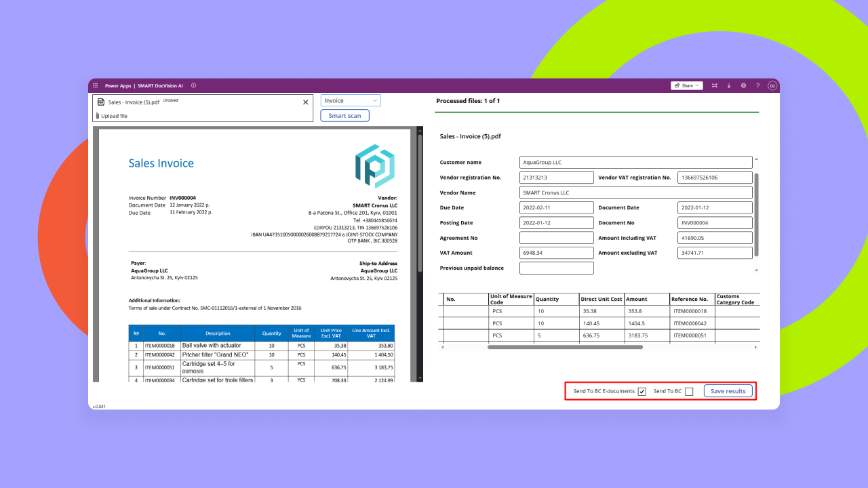The width and height of the screenshot is (868, 488).
Task: Click the Due Date field
Action: 557,207
